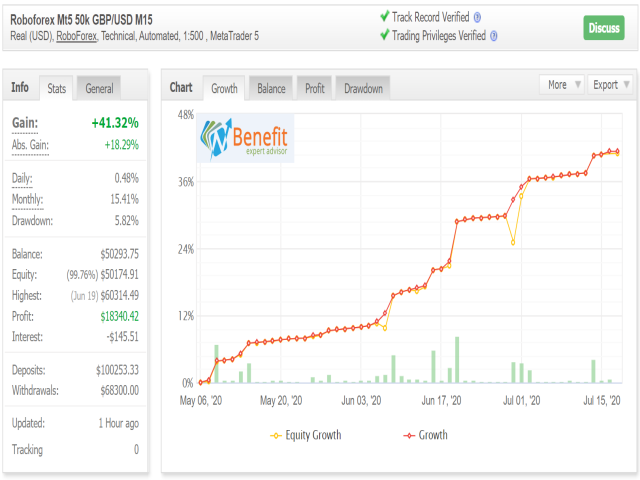Click the underlined Gain label
The image size is (640, 480).
(26, 122)
